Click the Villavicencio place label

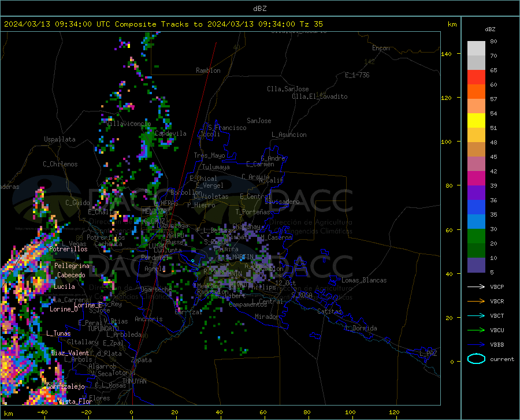(128, 124)
